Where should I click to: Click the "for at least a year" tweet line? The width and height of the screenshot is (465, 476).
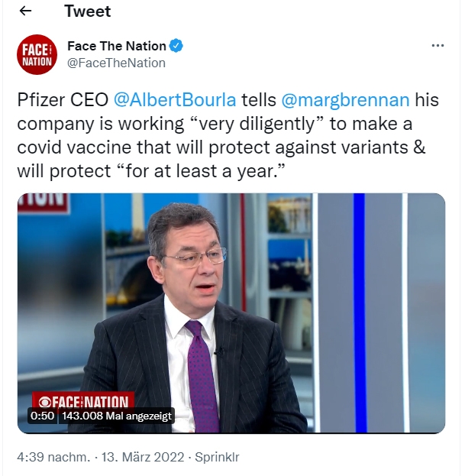click(x=151, y=171)
